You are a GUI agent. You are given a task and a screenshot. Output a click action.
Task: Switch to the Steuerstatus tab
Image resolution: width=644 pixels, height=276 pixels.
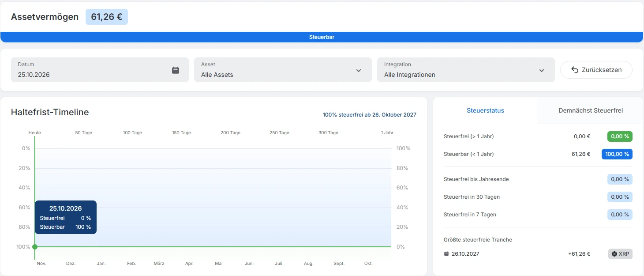[x=485, y=110]
